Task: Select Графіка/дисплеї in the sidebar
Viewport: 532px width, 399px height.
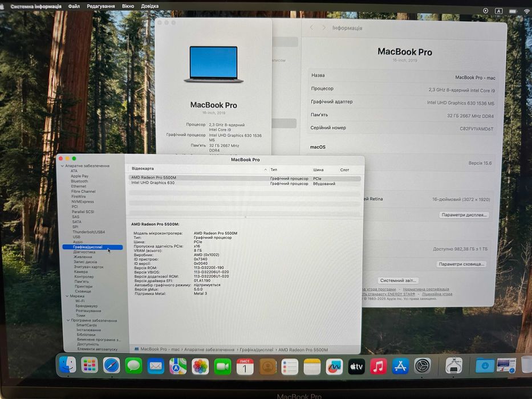Action: pos(92,247)
